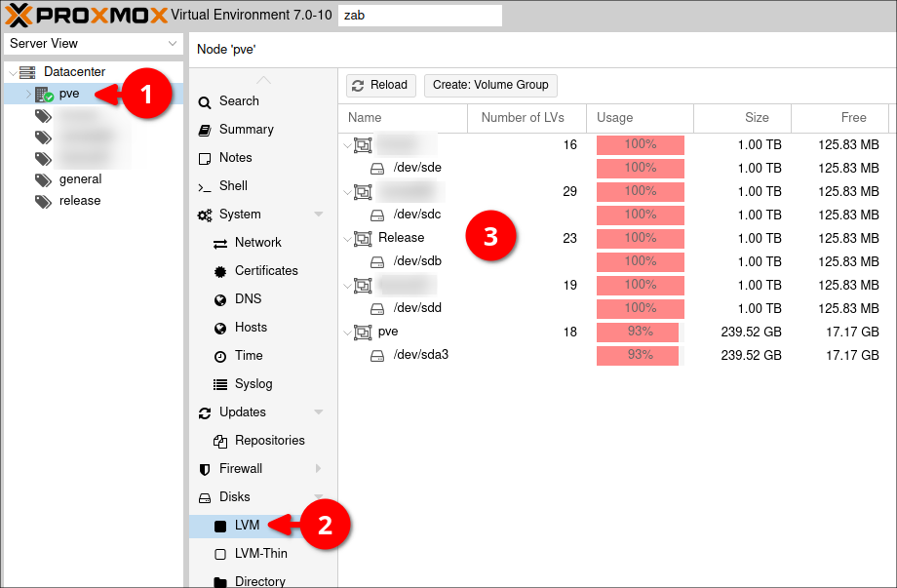Collapse the Release volume group row
The height and width of the screenshot is (588, 897).
click(347, 239)
